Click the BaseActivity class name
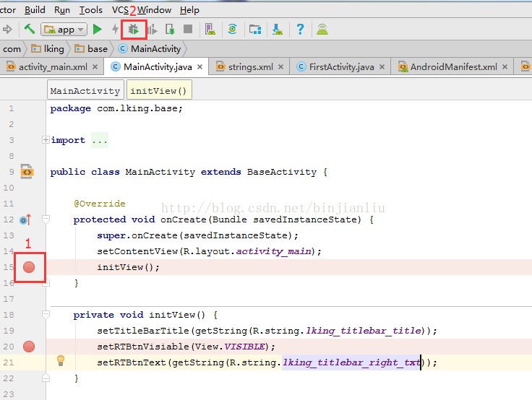The image size is (532, 400). pos(282,172)
